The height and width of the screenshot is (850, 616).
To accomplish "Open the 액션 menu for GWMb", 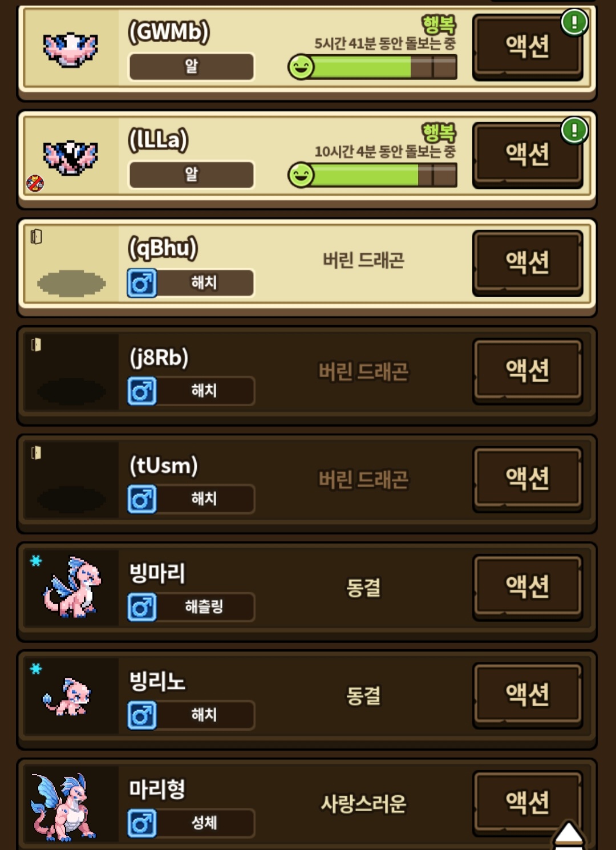I will tap(528, 47).
